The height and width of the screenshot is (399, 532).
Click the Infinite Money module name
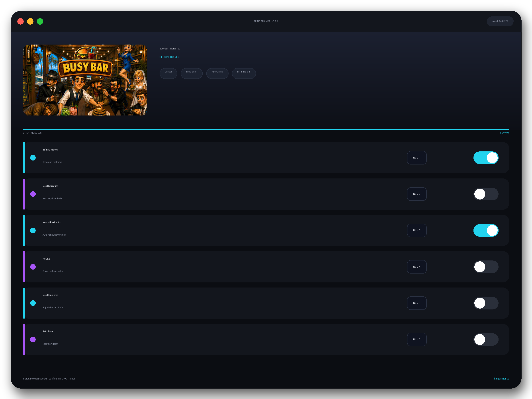tap(50, 150)
